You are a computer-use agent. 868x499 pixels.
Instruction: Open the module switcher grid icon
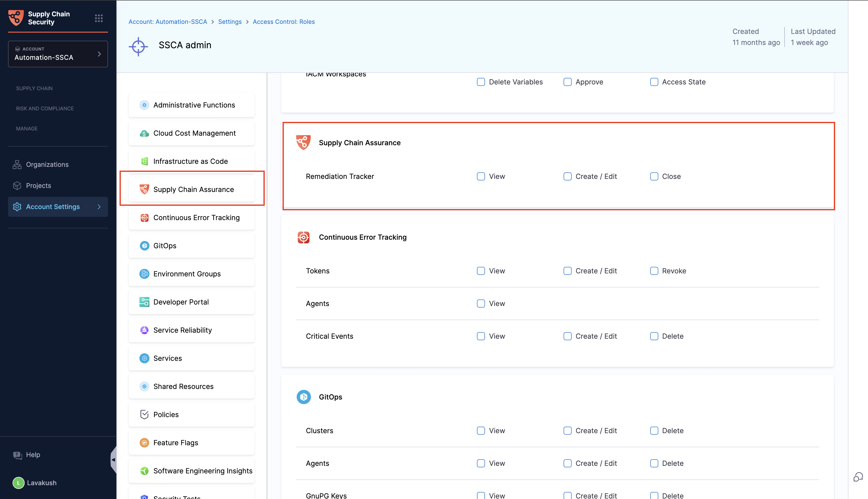click(99, 18)
